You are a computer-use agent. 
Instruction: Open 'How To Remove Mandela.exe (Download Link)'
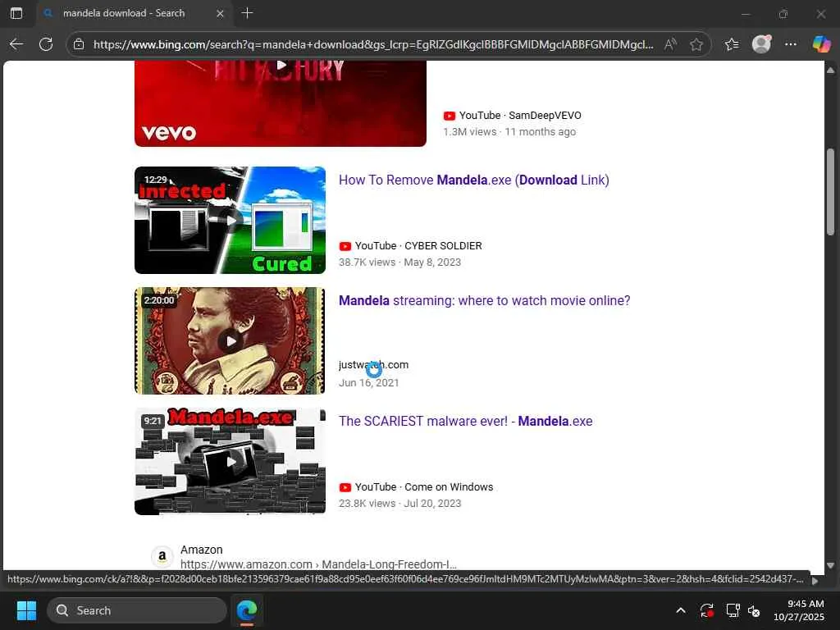click(x=473, y=180)
